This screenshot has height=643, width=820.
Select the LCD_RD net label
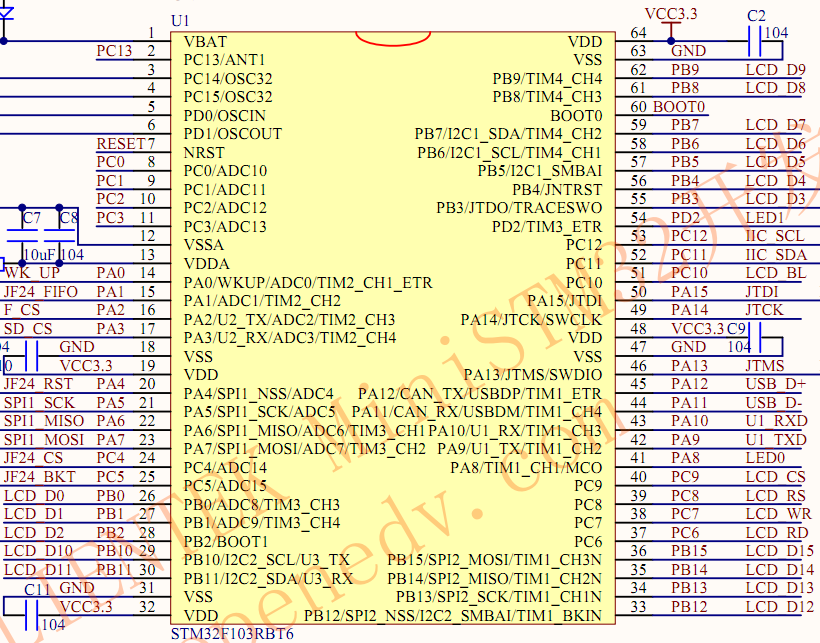[777, 533]
